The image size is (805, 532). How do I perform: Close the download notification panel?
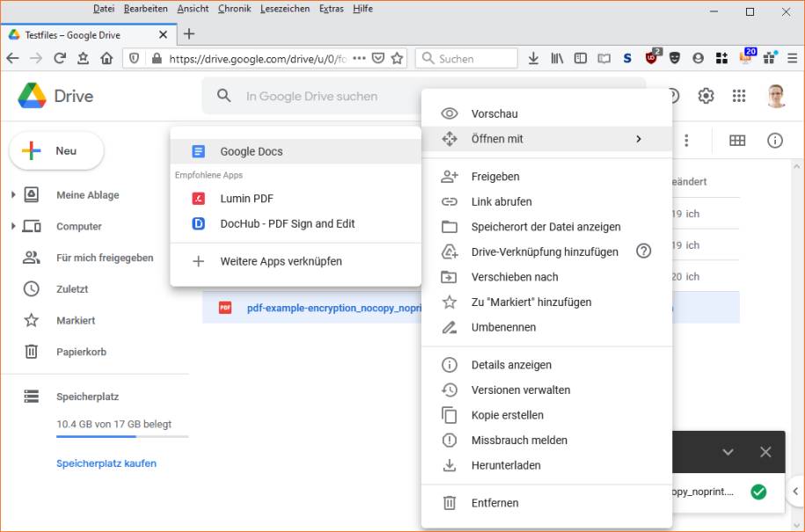pos(765,452)
